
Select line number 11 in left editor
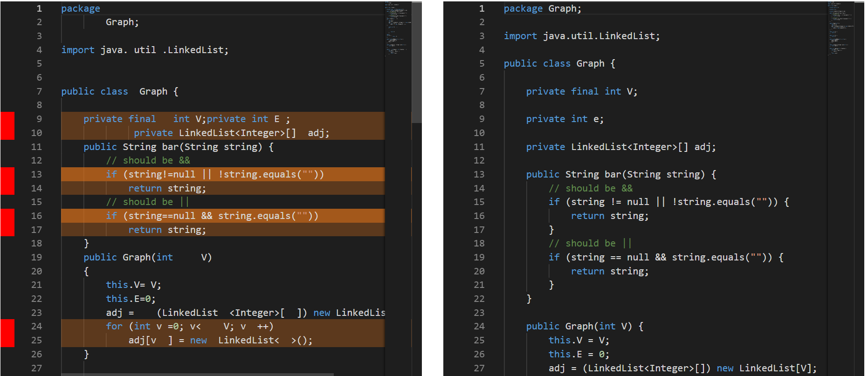36,147
